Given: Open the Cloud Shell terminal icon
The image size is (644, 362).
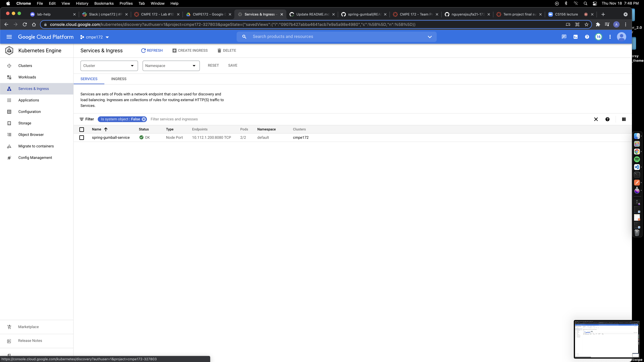Looking at the screenshot, I should [x=575, y=37].
